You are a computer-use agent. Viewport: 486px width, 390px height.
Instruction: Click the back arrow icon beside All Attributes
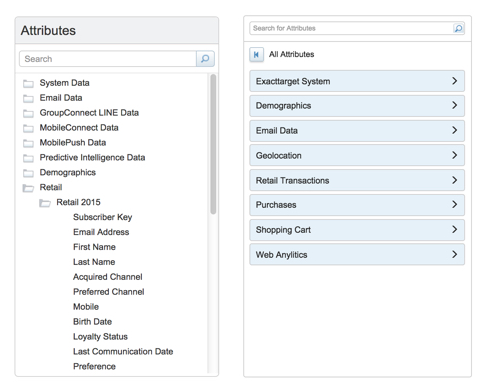[x=256, y=54]
